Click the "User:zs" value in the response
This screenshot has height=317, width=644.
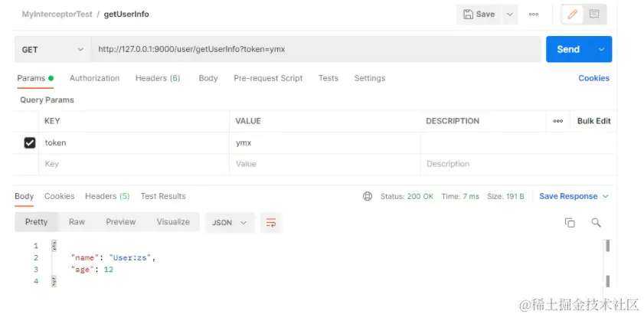[x=131, y=258]
